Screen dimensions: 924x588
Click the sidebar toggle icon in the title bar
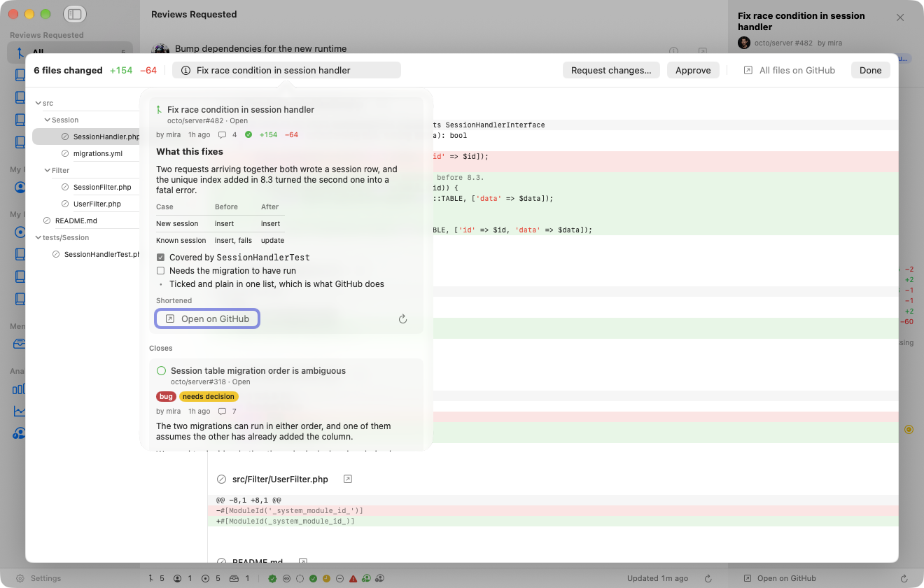pyautogui.click(x=75, y=14)
